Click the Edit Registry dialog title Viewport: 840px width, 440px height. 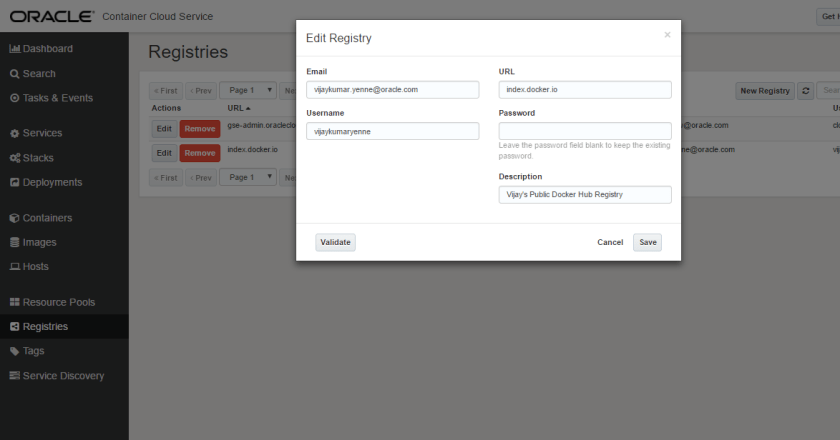(x=339, y=38)
